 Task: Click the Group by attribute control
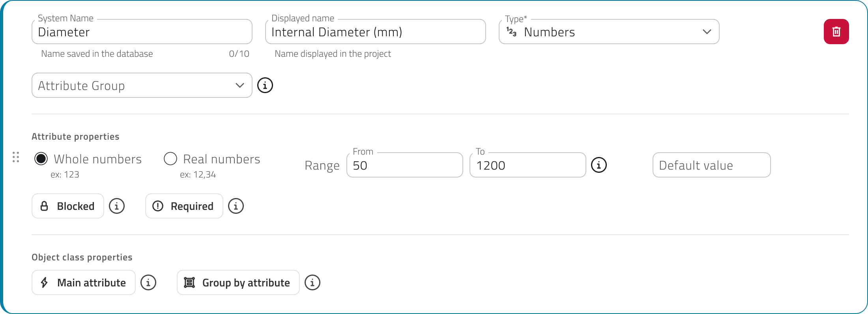pyautogui.click(x=238, y=282)
